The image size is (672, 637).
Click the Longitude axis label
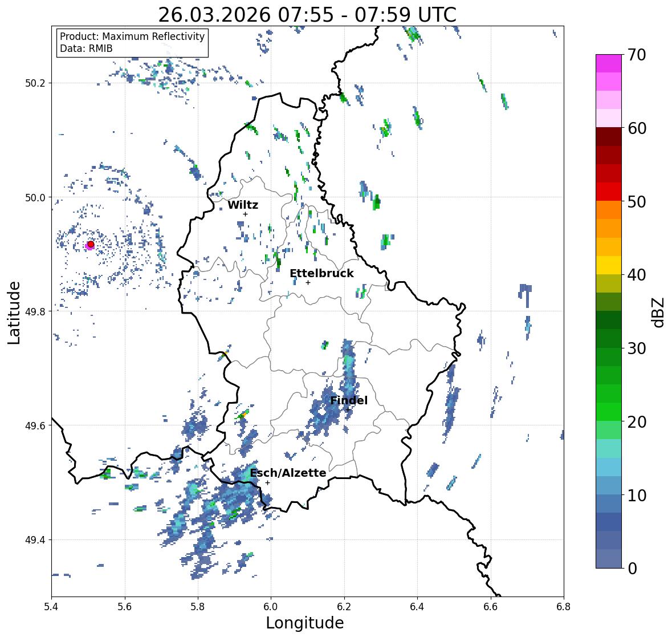pyautogui.click(x=305, y=623)
